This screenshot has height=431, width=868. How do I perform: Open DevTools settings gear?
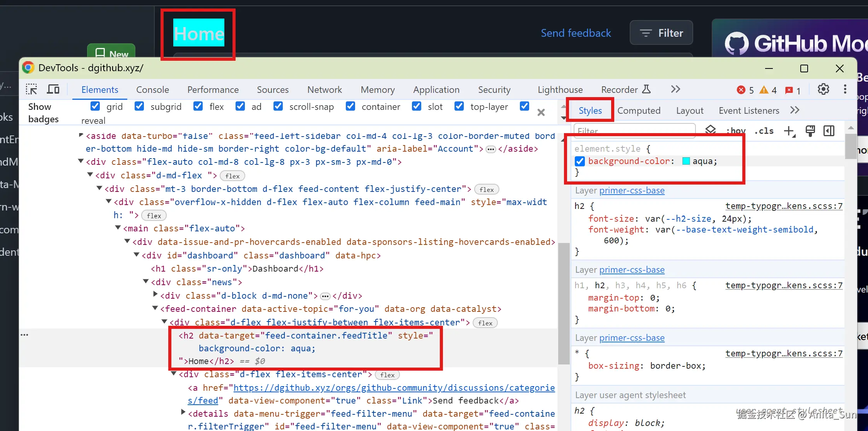pyautogui.click(x=823, y=89)
